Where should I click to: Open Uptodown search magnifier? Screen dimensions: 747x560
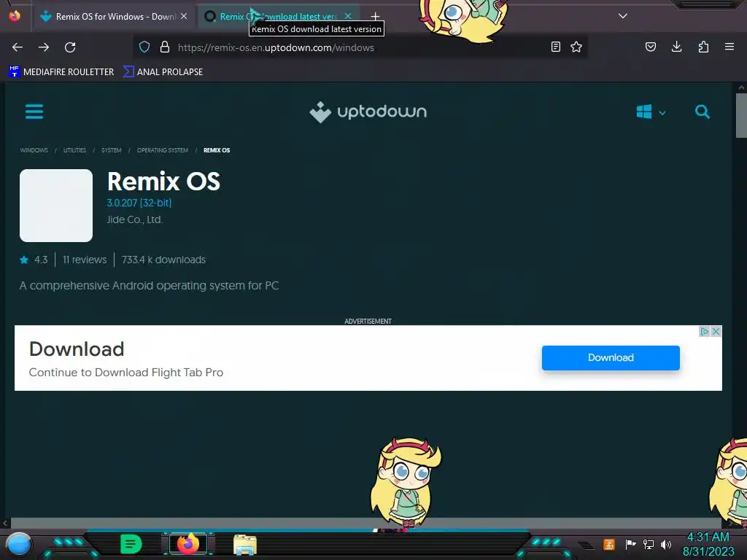point(703,112)
